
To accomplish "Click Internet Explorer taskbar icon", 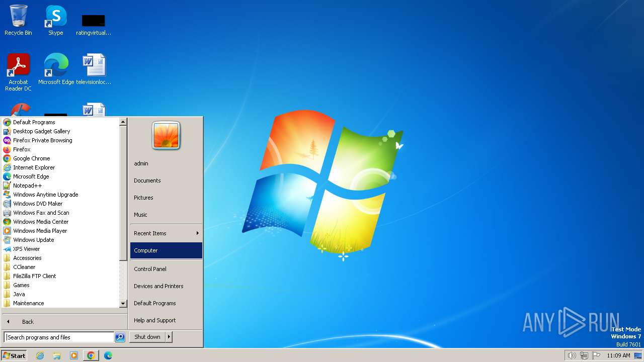I will coord(40,355).
